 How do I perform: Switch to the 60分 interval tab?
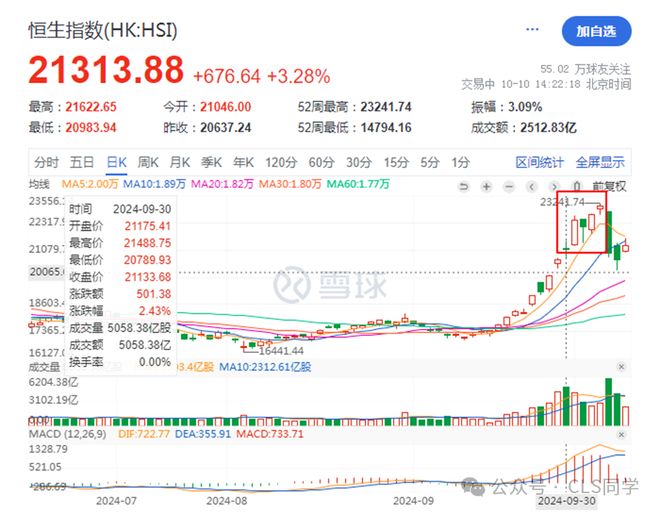point(322,162)
